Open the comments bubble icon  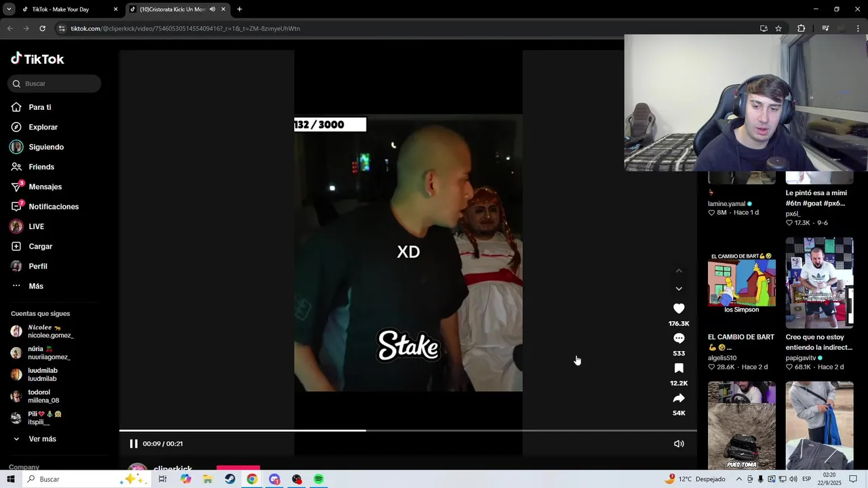pos(679,338)
